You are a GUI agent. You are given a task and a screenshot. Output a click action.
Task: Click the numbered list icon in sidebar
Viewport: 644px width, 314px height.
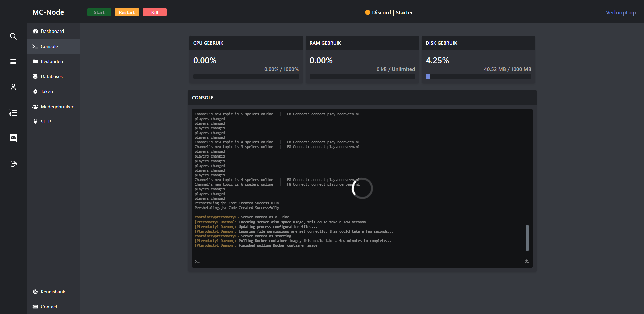(13, 113)
